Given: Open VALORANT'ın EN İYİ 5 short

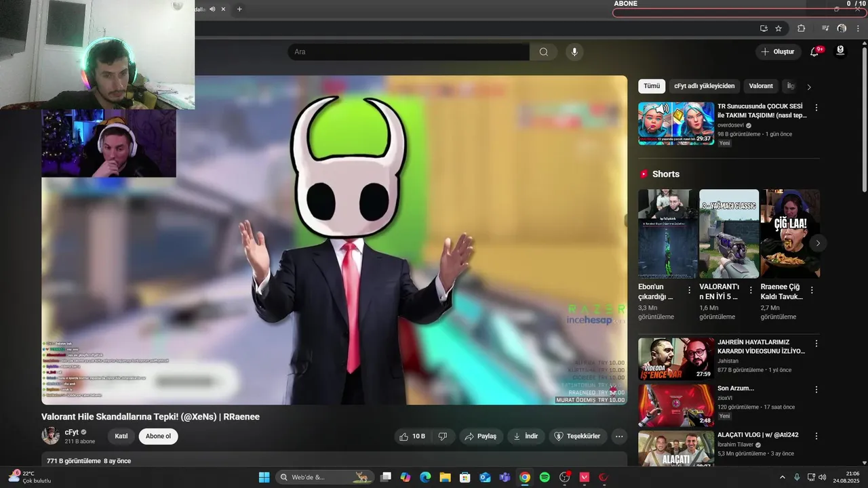Looking at the screenshot, I should tap(729, 234).
